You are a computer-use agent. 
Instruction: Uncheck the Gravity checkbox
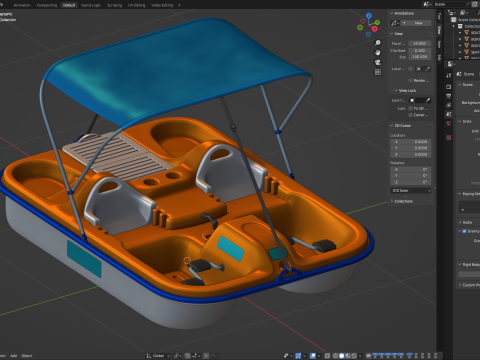pos(464,231)
